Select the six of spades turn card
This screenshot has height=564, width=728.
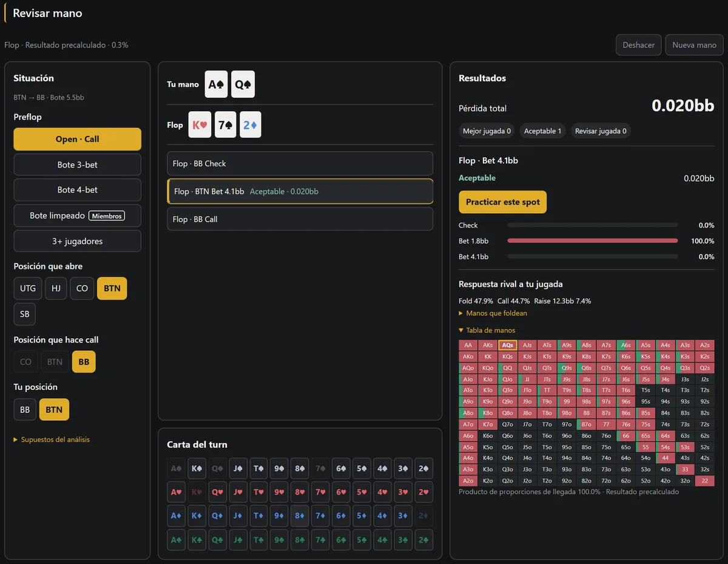tap(341, 468)
